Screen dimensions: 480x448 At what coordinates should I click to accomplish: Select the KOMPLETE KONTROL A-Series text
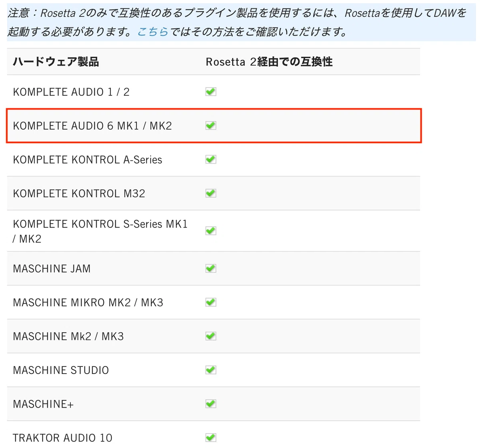tap(88, 160)
